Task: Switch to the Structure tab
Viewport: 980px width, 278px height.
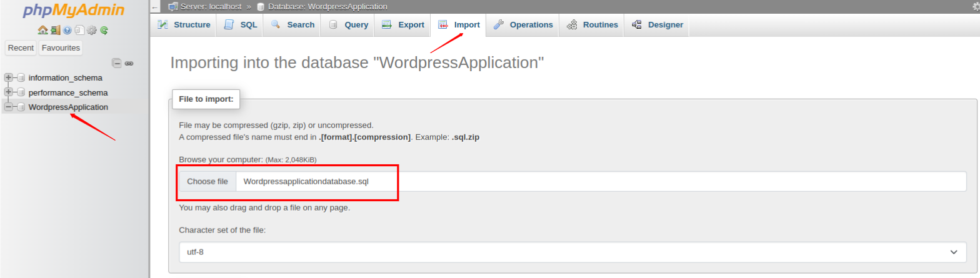Action: (184, 25)
